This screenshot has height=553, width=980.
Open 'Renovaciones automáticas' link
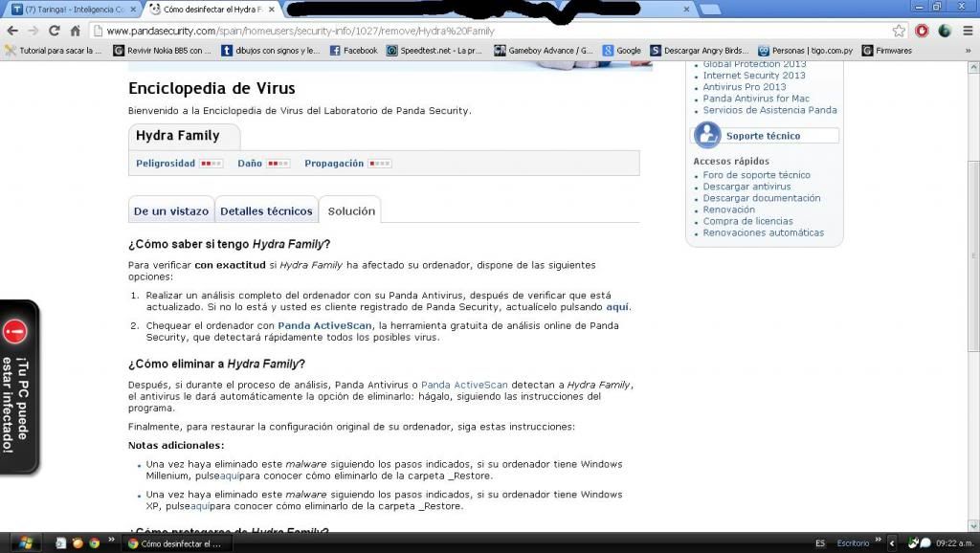point(763,232)
